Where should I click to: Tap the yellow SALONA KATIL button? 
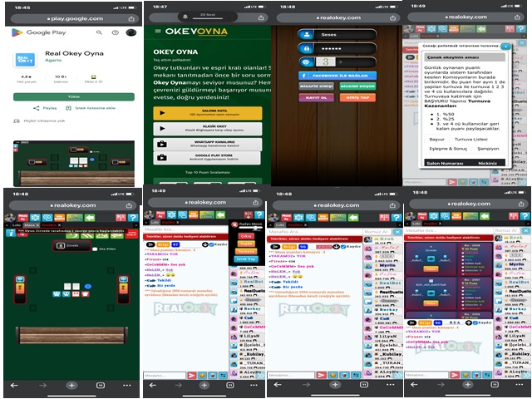coord(208,113)
